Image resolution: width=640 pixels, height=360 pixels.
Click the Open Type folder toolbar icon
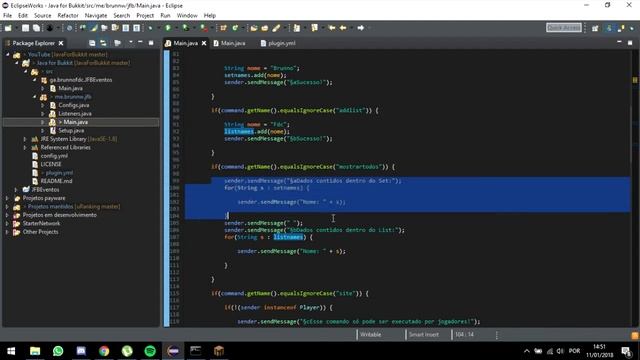(253, 28)
